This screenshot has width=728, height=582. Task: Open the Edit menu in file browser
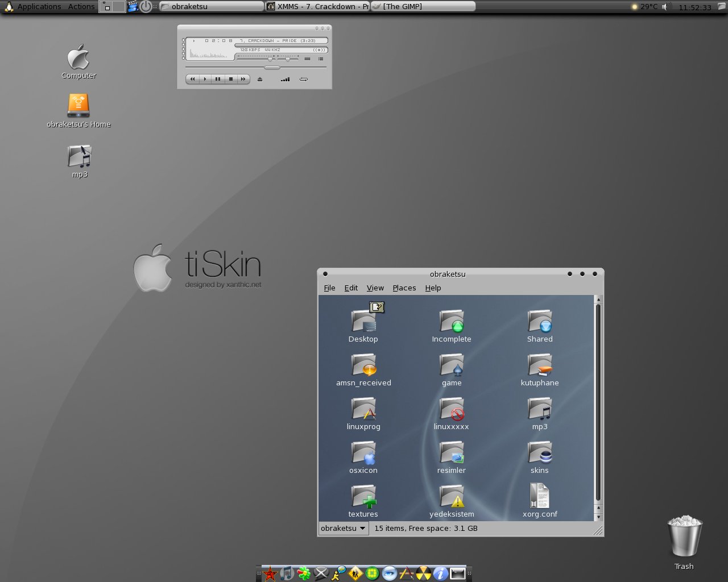point(351,288)
